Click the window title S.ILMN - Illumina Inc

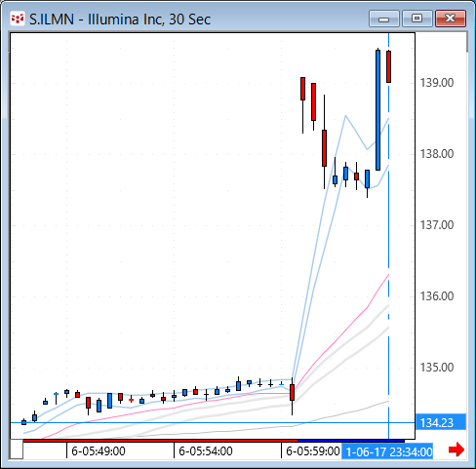point(120,20)
